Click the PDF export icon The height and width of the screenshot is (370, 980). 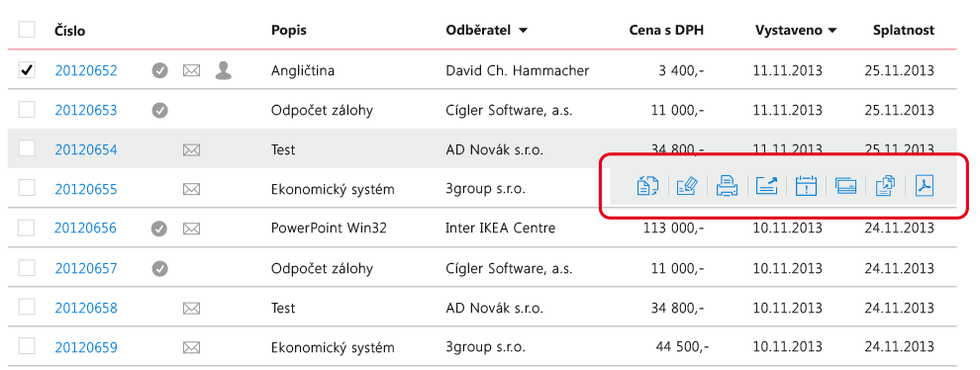(925, 186)
